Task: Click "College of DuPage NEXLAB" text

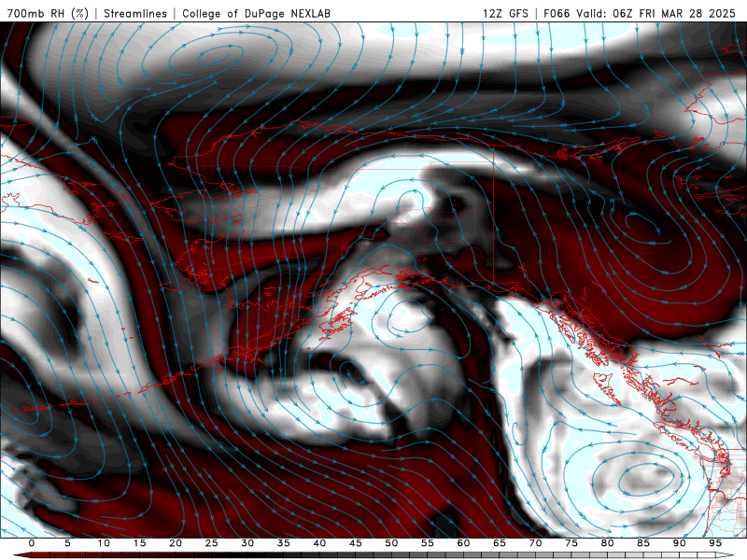Action: pyautogui.click(x=256, y=13)
